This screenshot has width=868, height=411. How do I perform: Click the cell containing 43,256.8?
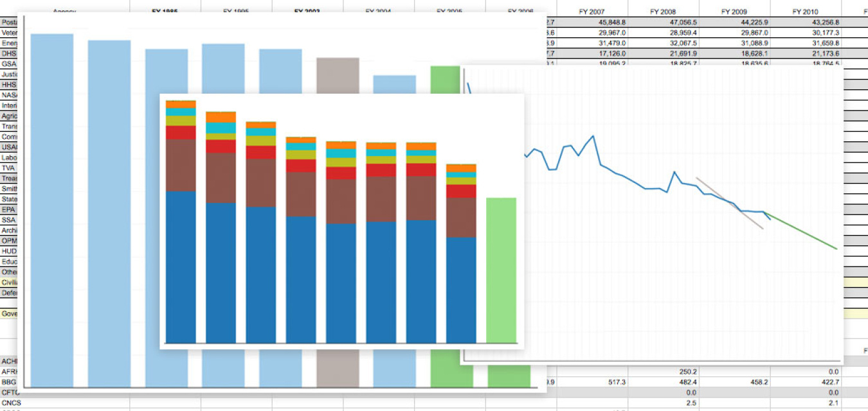tap(806, 22)
